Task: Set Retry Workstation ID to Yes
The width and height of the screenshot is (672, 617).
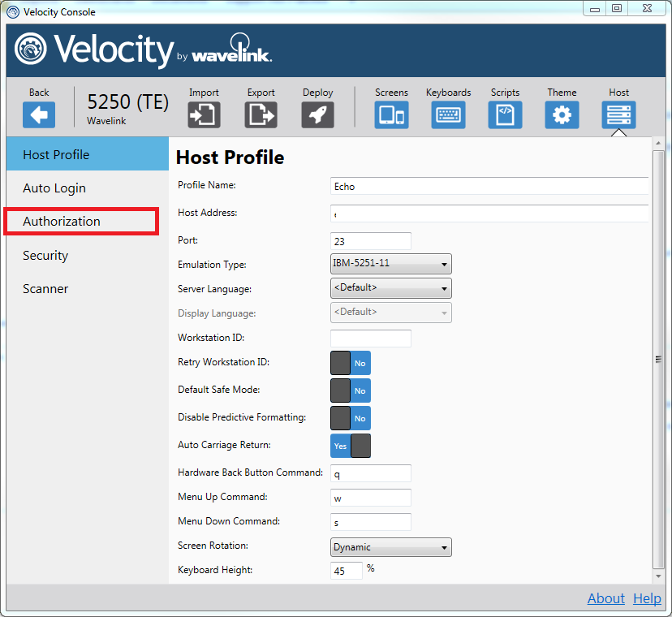Action: coord(341,363)
